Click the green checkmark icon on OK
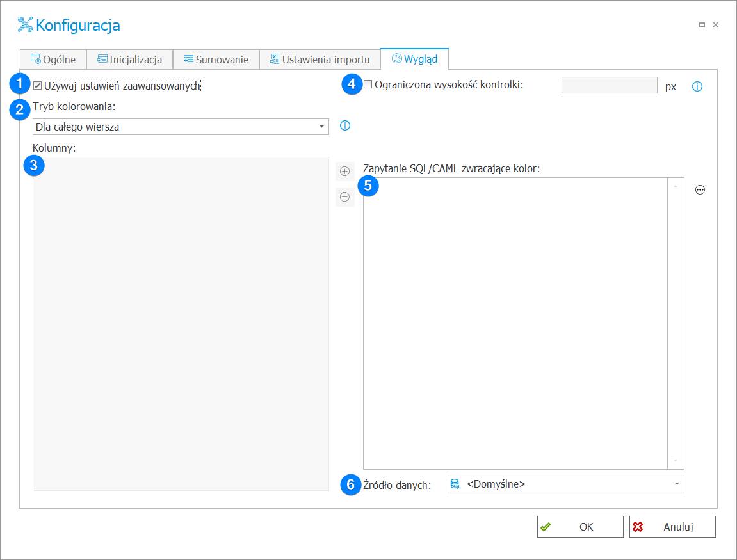737x560 pixels. (x=546, y=527)
